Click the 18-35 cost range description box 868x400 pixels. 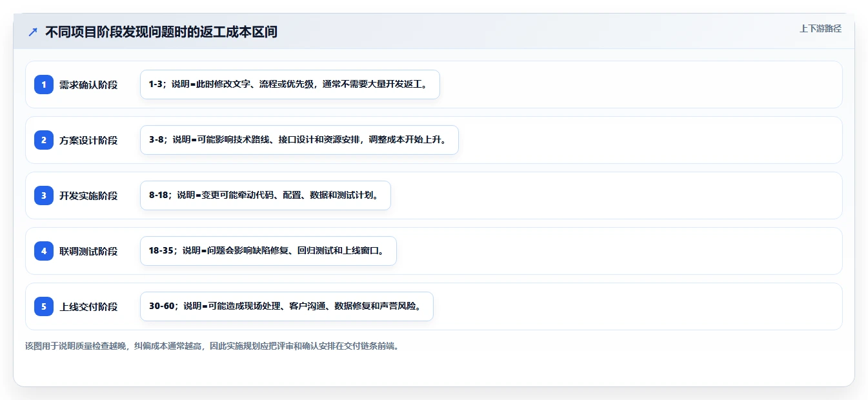pyautogui.click(x=268, y=251)
